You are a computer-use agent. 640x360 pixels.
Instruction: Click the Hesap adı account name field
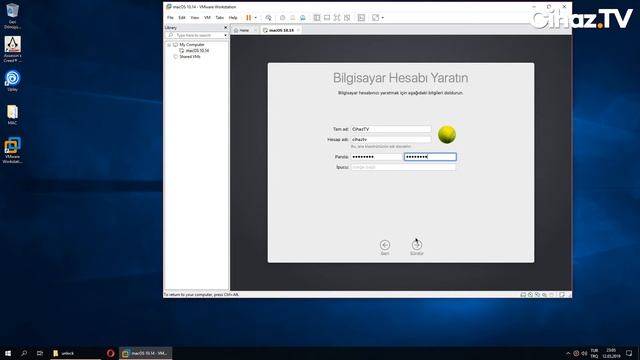391,140
